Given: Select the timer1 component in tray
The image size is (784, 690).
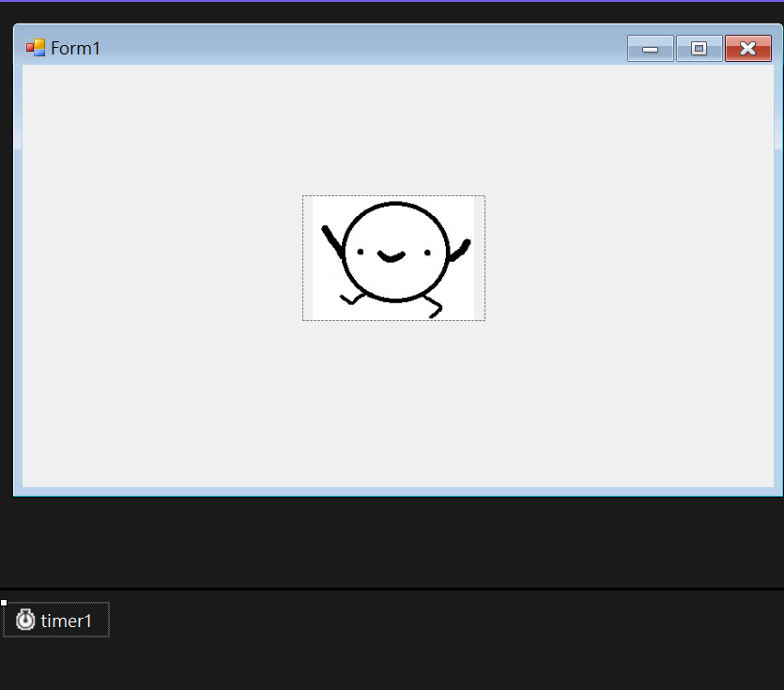Looking at the screenshot, I should point(56,620).
